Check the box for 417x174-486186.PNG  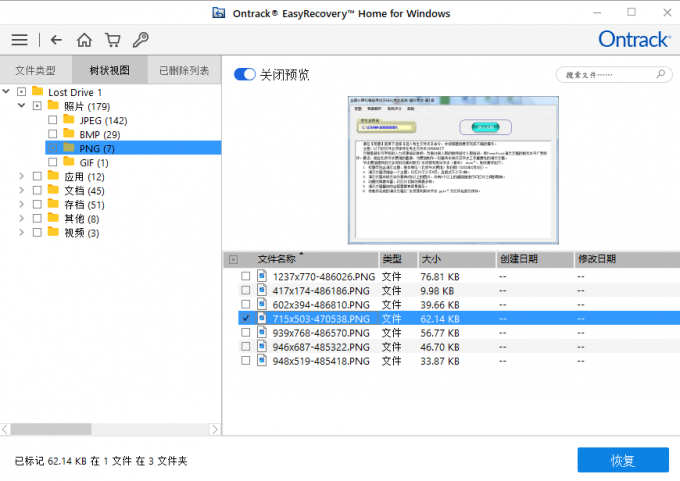point(246,290)
